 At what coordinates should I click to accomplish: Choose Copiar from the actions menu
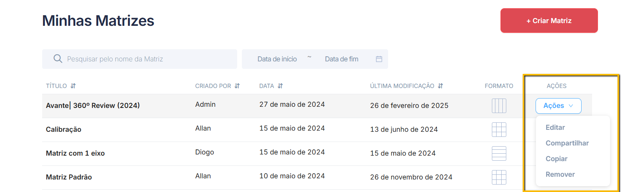point(556,159)
